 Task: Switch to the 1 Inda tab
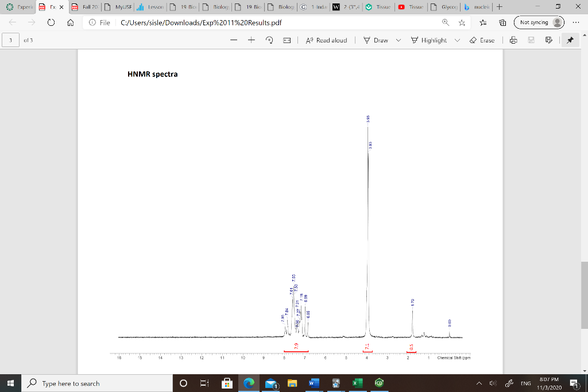click(x=314, y=7)
